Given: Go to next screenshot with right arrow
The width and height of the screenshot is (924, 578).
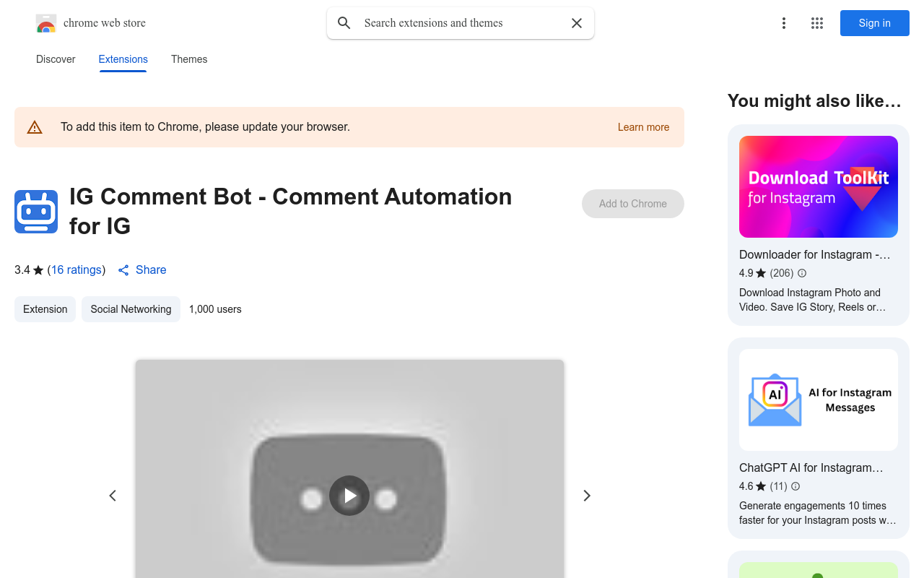Looking at the screenshot, I should [x=587, y=496].
